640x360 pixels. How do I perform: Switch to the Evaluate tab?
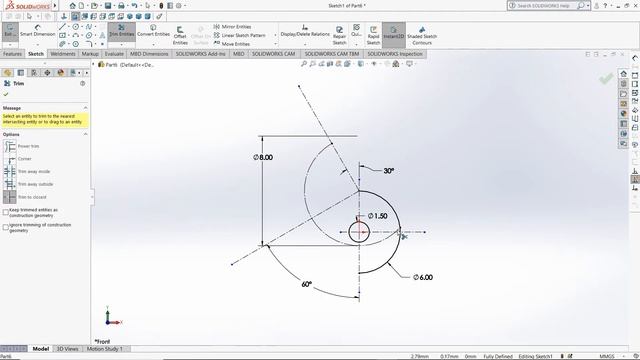(x=114, y=54)
